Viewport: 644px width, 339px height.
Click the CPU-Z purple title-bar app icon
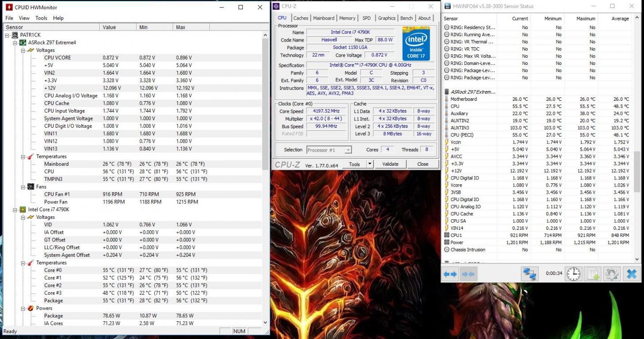pos(276,6)
